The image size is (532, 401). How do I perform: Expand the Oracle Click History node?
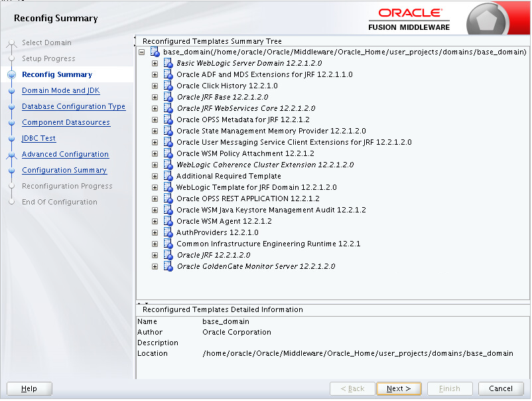(x=155, y=86)
